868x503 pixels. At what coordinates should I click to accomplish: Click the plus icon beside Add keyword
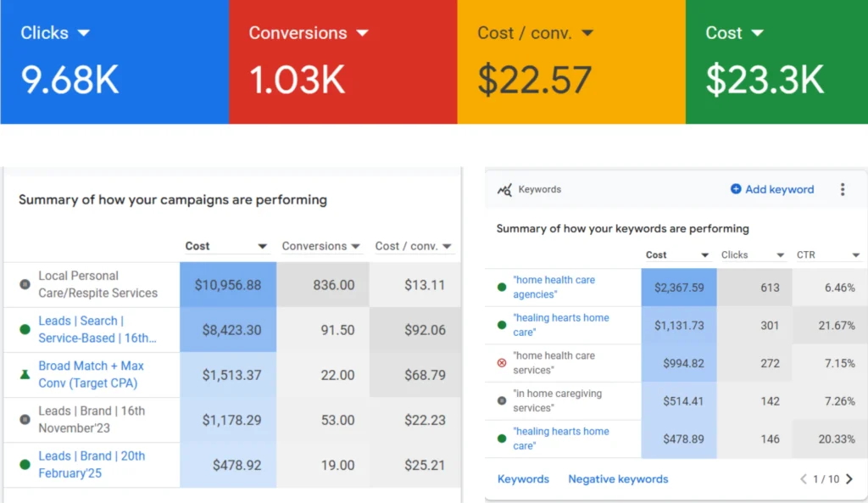(x=736, y=189)
